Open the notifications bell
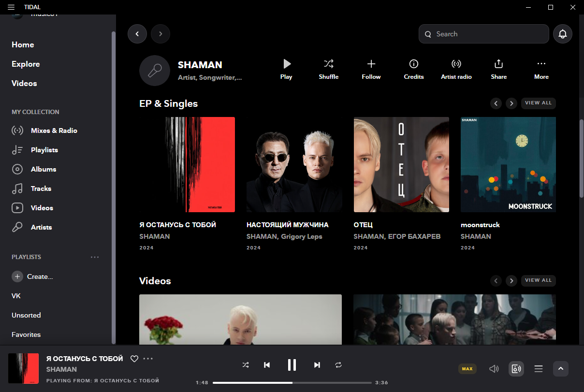 563,34
